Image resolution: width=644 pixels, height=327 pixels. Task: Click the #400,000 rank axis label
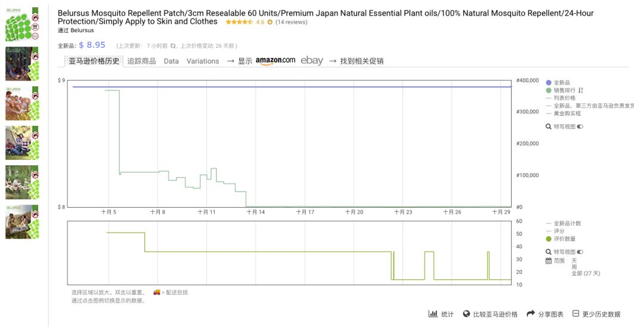(x=527, y=81)
